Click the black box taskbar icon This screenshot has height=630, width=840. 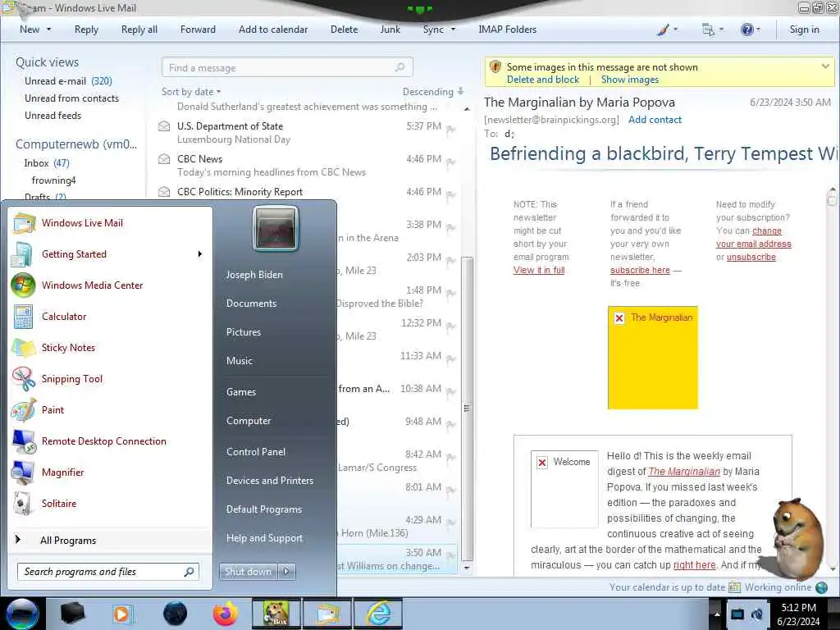click(72, 614)
